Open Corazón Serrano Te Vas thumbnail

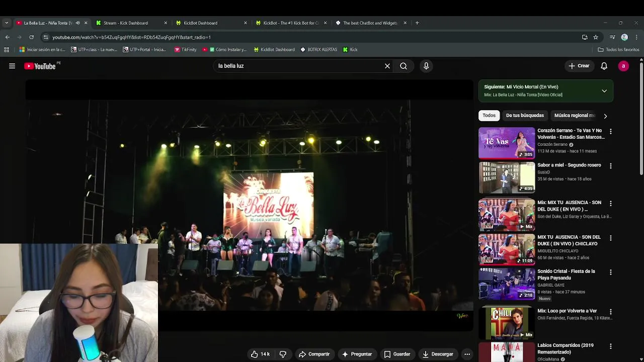[x=507, y=143]
